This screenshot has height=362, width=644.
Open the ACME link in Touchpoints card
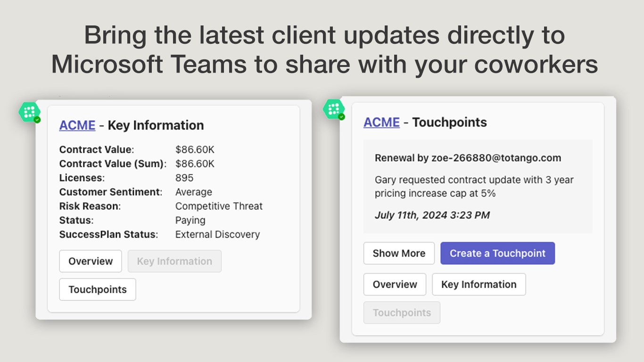click(381, 123)
